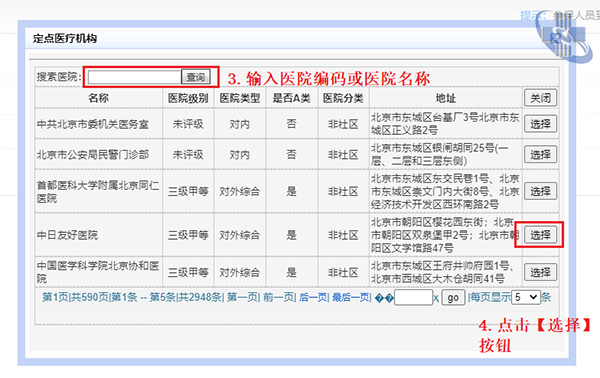Viewport: 600px width, 378px height.
Task: Click 是 A-class cell of 北京协和医院 row
Action: (291, 272)
